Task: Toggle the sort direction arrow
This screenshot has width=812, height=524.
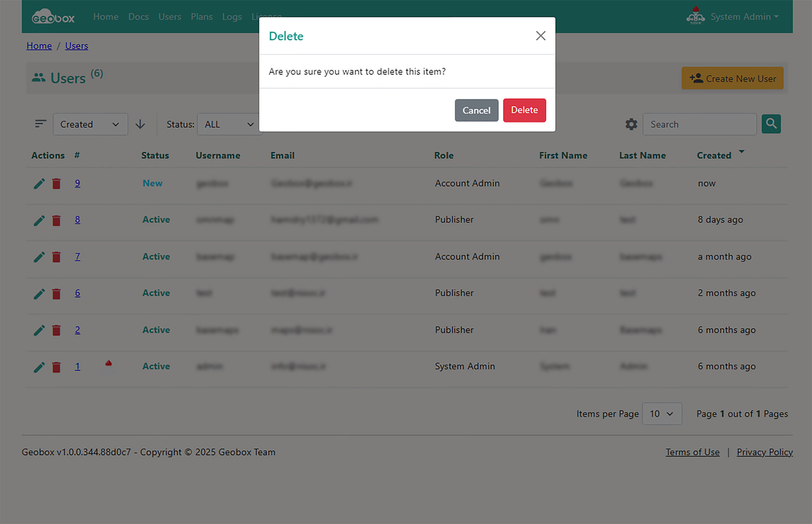Action: point(140,124)
